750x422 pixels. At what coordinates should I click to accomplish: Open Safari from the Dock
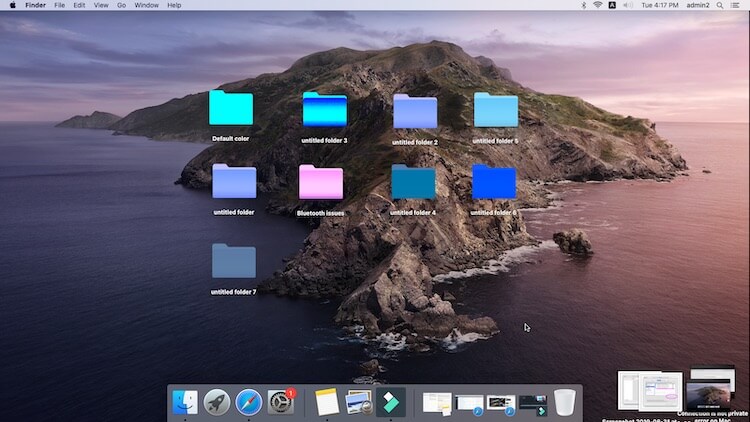click(x=249, y=402)
